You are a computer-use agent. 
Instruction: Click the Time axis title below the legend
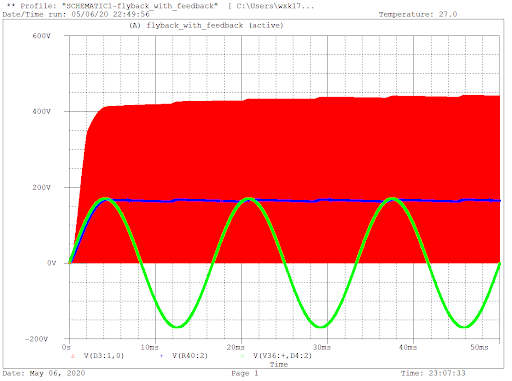point(279,365)
